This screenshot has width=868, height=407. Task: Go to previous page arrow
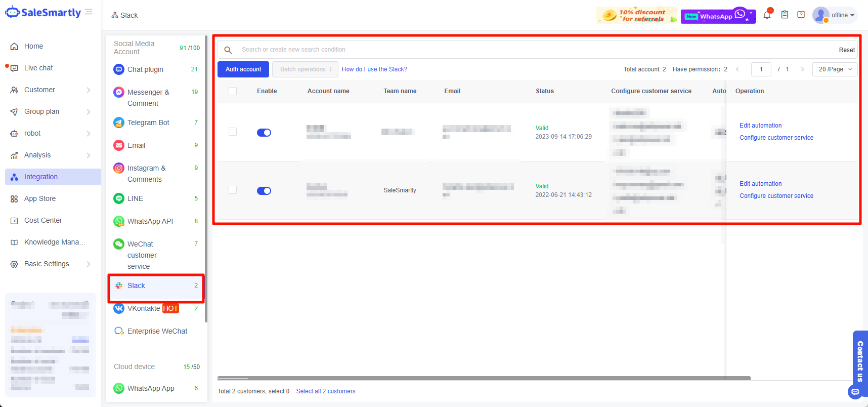pos(737,69)
